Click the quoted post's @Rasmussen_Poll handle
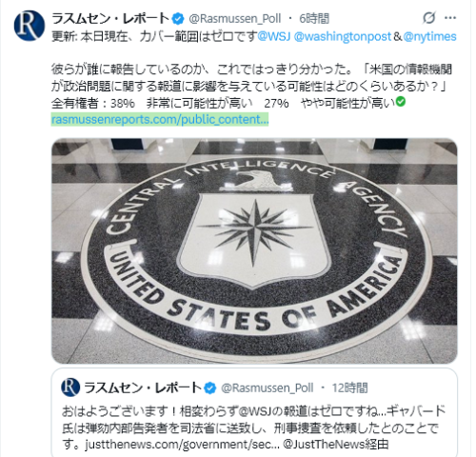The image size is (476, 457). [x=268, y=387]
